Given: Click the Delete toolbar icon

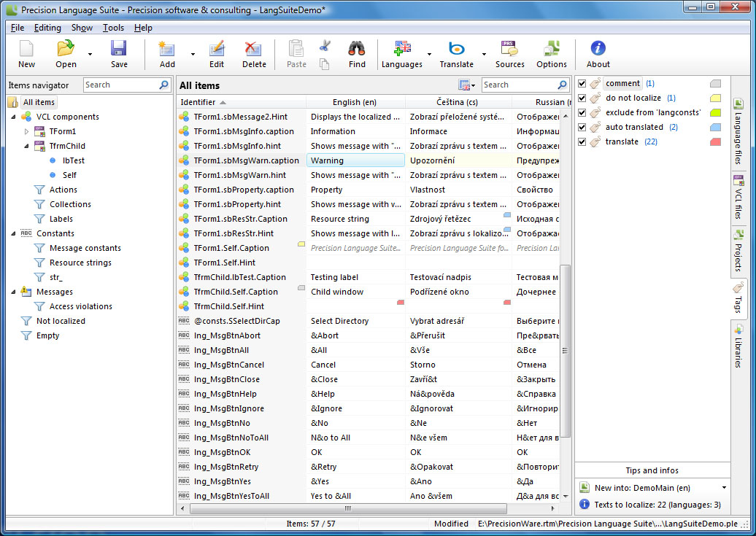Looking at the screenshot, I should 254,49.
